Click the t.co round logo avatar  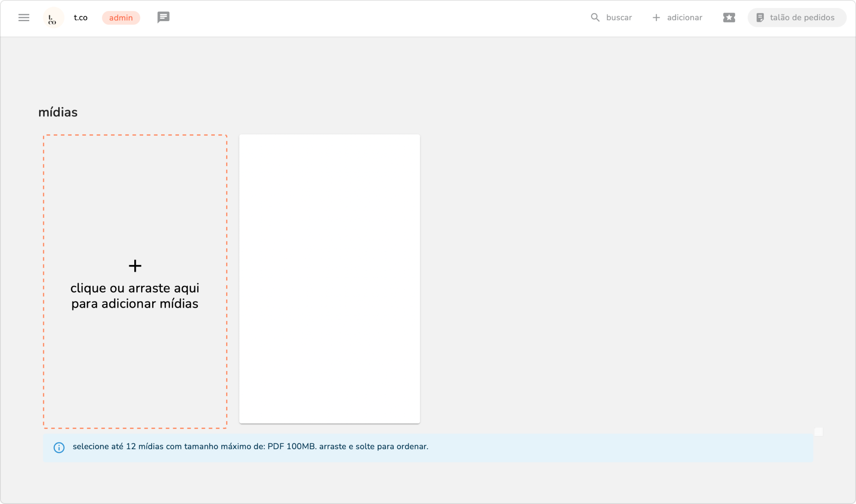pos(53,18)
